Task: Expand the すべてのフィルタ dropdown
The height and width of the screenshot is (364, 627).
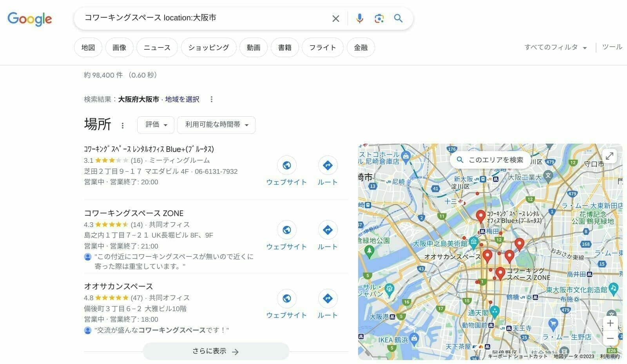Action: [556, 47]
